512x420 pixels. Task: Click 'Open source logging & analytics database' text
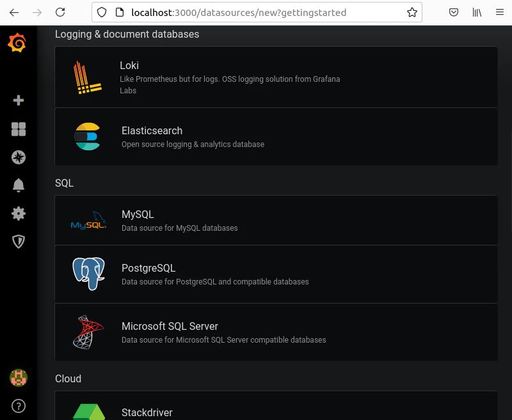(x=193, y=144)
